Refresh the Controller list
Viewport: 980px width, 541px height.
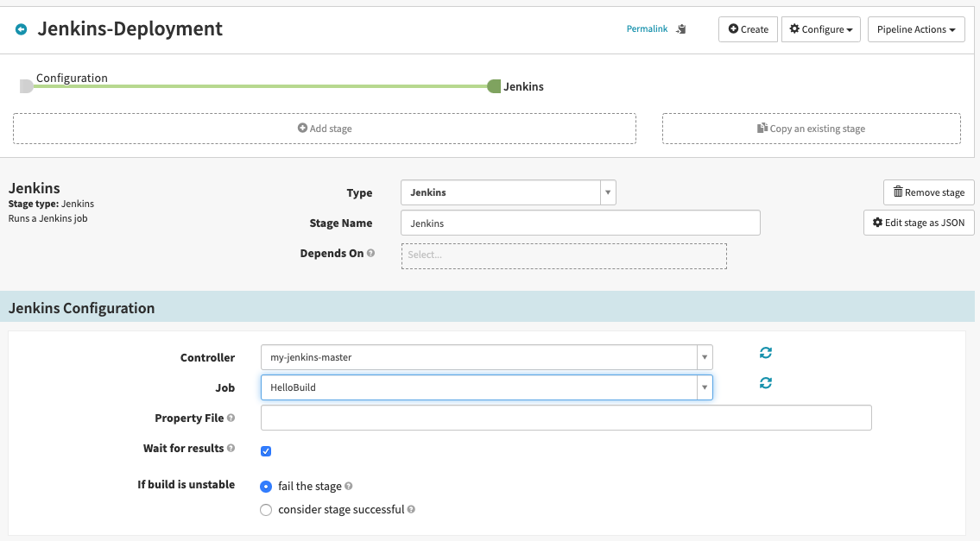click(x=766, y=353)
